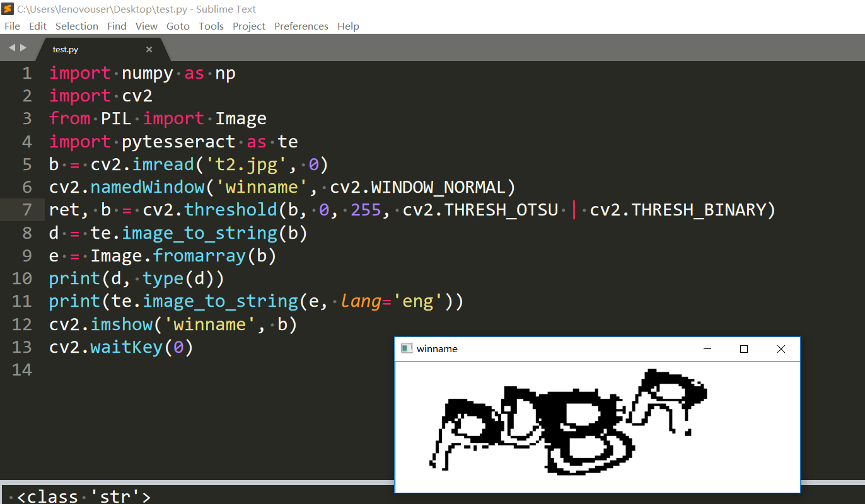Open the File menu
The image size is (865, 504).
pyautogui.click(x=12, y=26)
